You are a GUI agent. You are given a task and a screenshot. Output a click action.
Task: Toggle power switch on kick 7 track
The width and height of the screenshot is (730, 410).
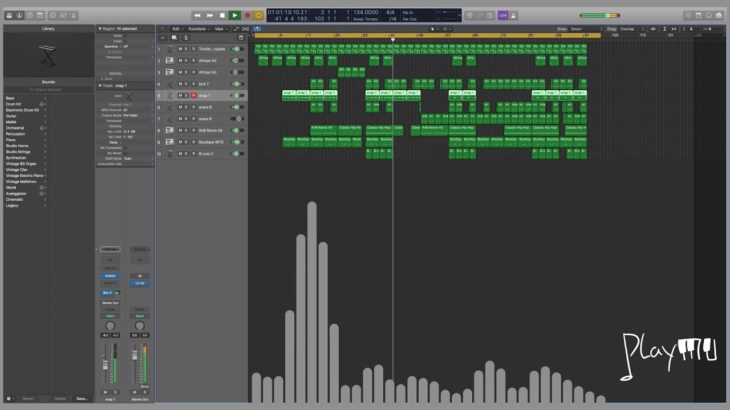237,84
